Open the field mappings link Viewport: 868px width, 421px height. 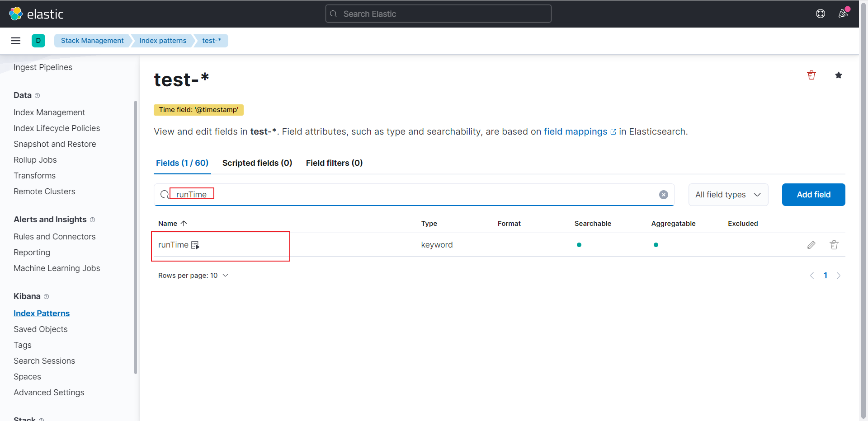coord(580,131)
